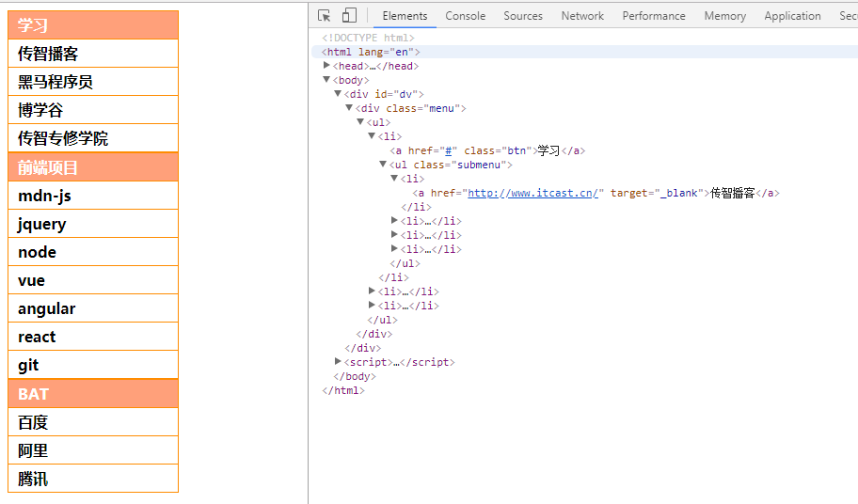This screenshot has width=858, height=504.
Task: Open the 百度 menu link
Action: click(33, 422)
